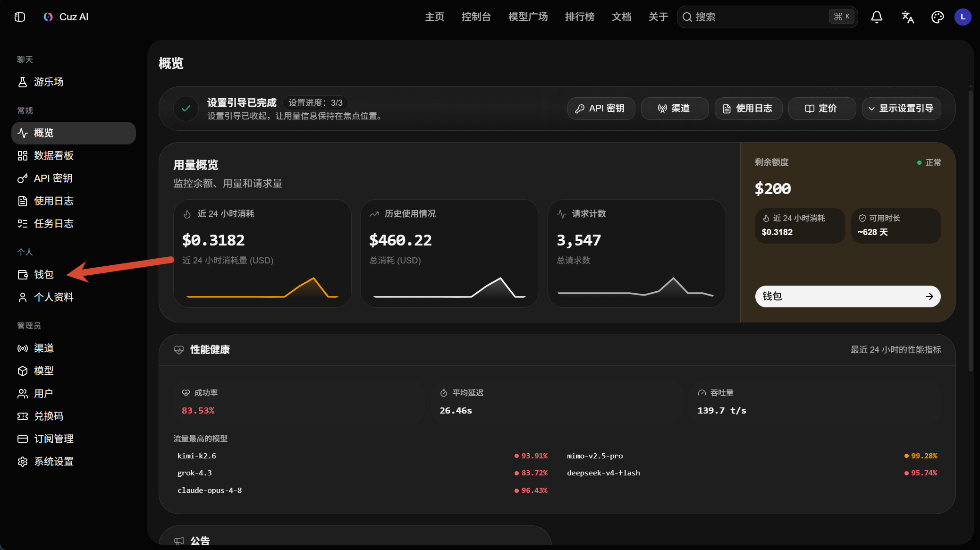Screen dimensions: 980x550
Task: Open 关于 in the top navigation
Action: point(659,17)
